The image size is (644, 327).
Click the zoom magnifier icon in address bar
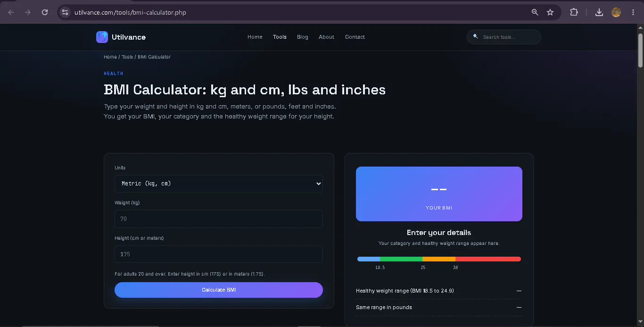tap(535, 12)
